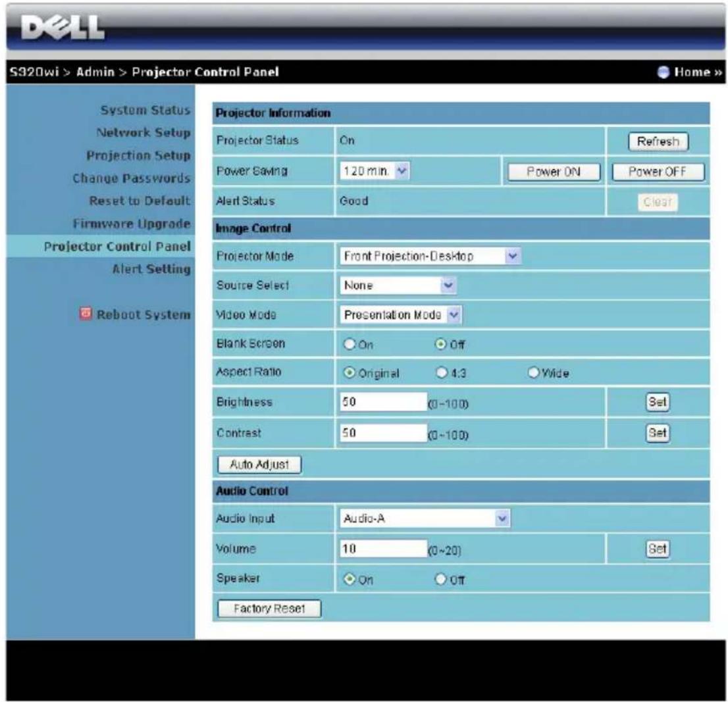Select Blank Screen On radio button

pyautogui.click(x=349, y=344)
